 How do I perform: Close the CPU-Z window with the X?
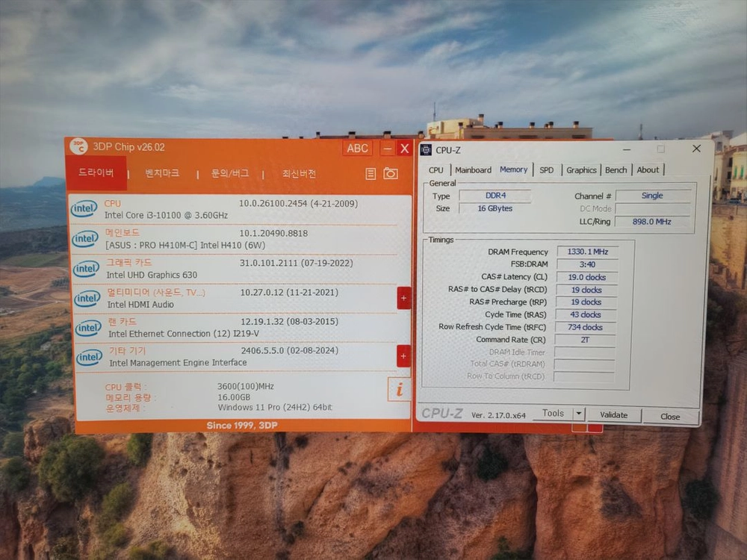point(696,149)
